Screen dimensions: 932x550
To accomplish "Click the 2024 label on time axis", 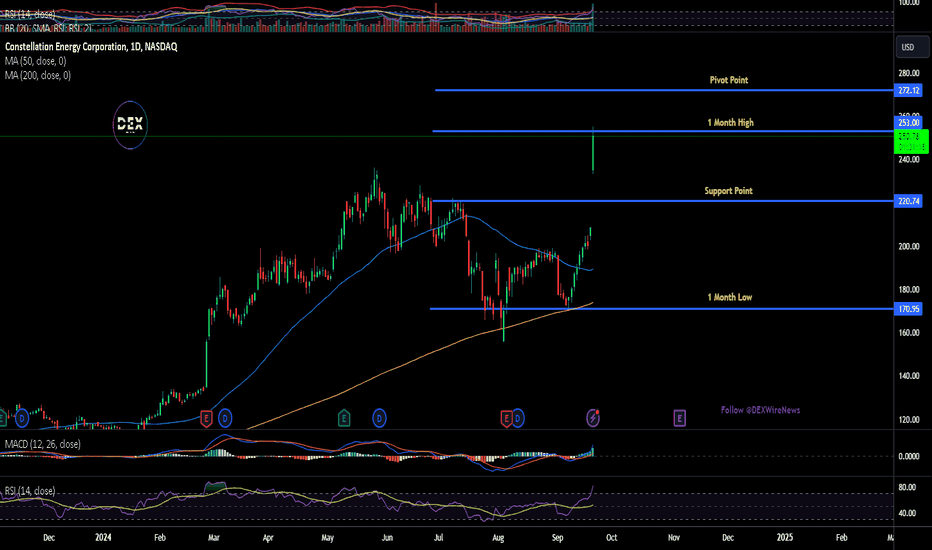I will tap(103, 538).
